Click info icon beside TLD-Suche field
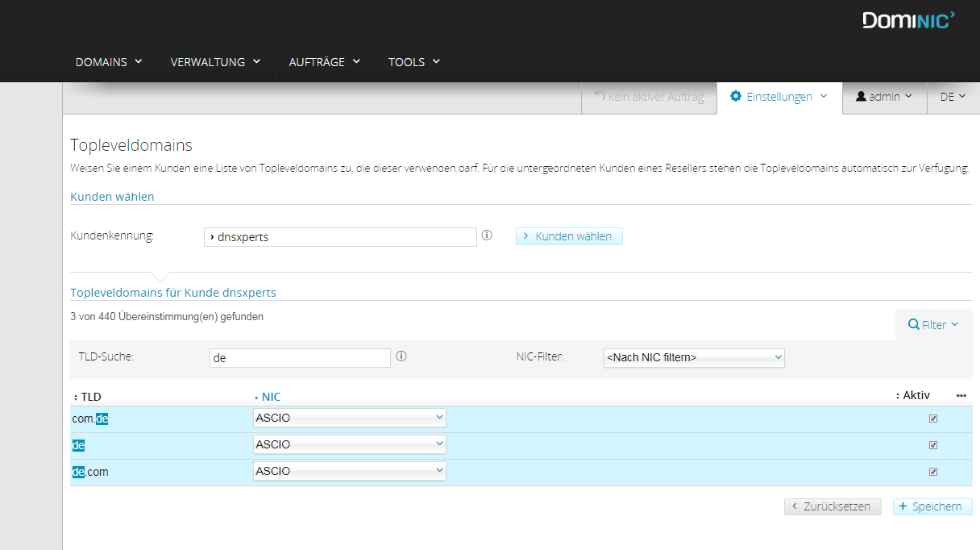This screenshot has height=550, width=980. coord(401,356)
